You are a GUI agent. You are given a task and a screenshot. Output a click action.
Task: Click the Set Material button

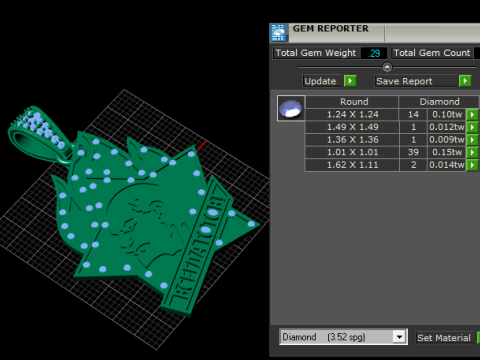444,338
